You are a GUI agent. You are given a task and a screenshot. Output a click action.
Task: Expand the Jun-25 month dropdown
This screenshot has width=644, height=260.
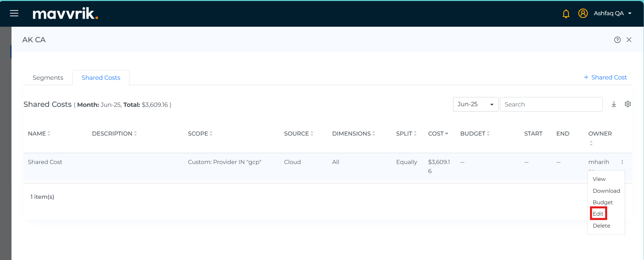pyautogui.click(x=475, y=104)
